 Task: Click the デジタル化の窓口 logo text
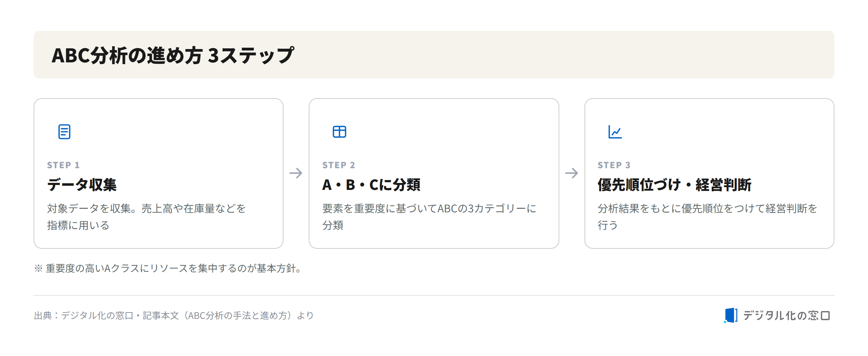pos(786,316)
